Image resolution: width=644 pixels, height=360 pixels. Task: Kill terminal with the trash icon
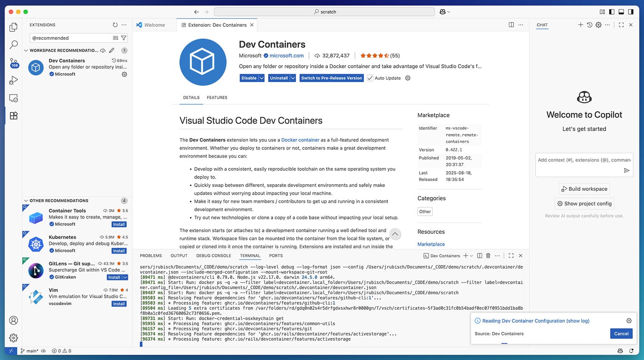click(488, 256)
